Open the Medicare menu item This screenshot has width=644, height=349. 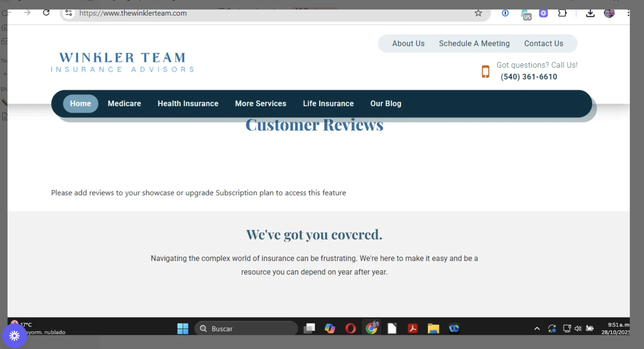coord(124,104)
